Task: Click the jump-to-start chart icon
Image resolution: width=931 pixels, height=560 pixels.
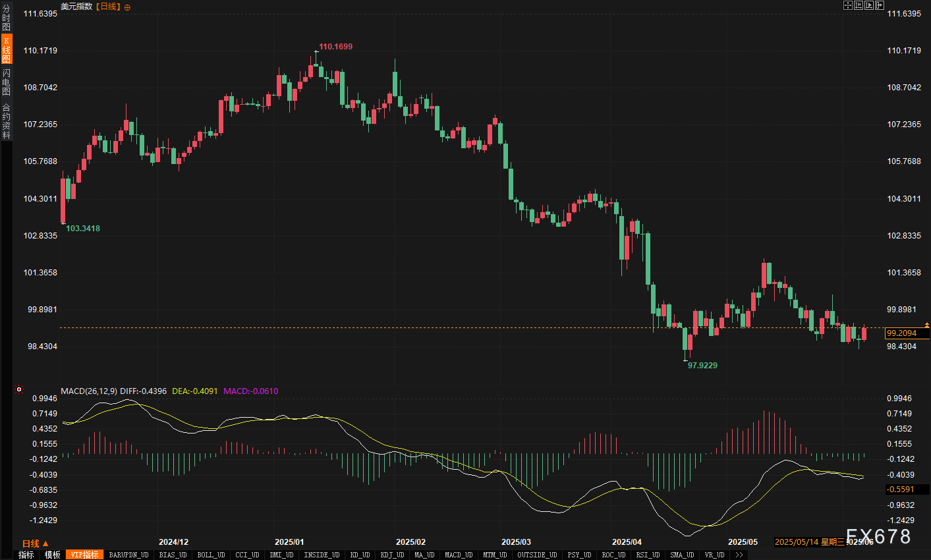Action: pyautogui.click(x=858, y=5)
